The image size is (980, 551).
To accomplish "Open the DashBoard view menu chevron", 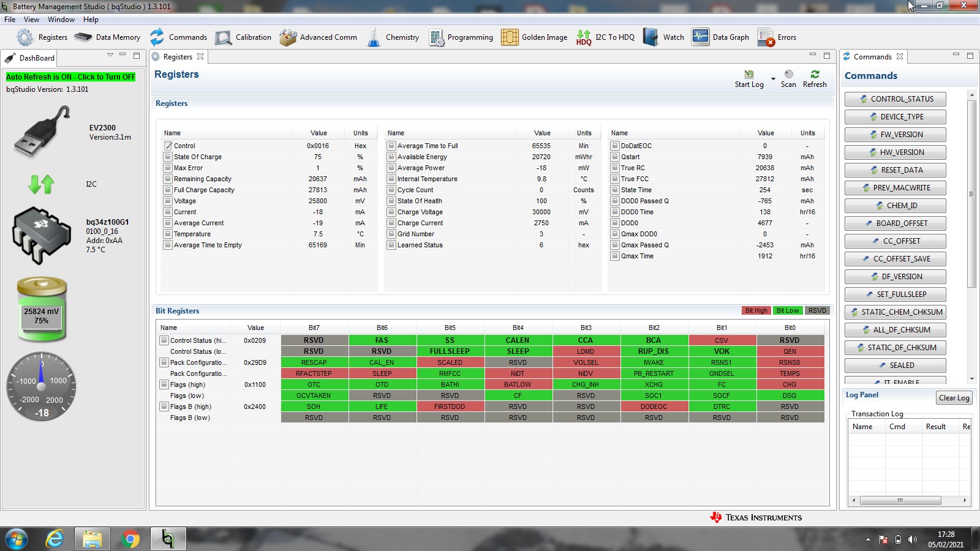I will click(110, 55).
